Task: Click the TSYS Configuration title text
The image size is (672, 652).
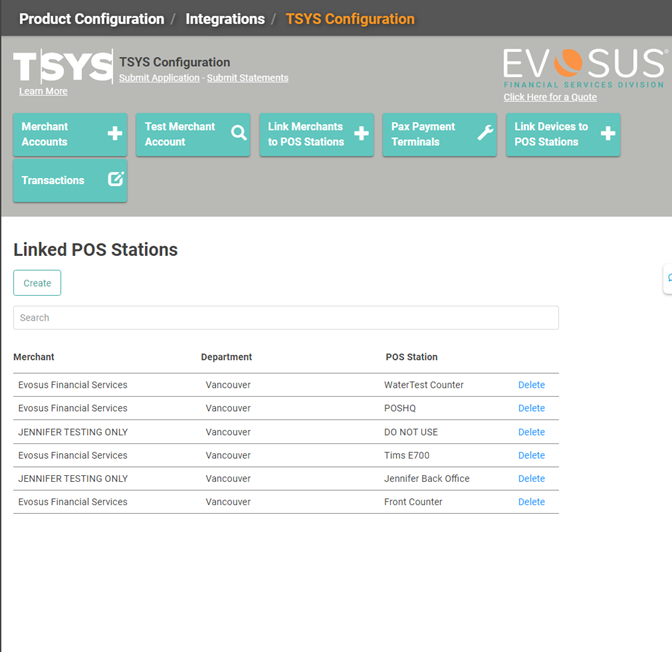Action: point(174,62)
